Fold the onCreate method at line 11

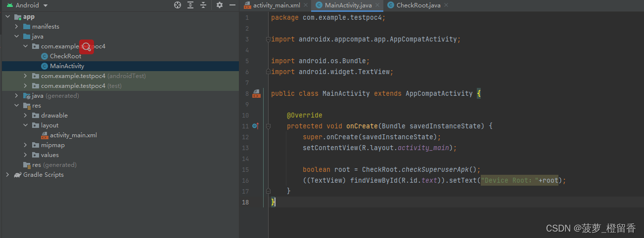[268, 126]
